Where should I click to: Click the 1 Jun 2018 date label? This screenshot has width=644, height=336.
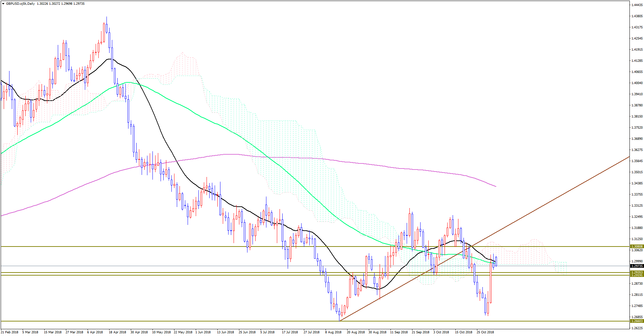[203, 332]
